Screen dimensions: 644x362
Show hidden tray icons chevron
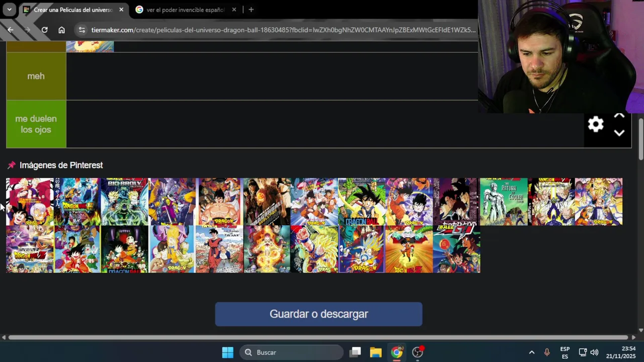pos(531,352)
